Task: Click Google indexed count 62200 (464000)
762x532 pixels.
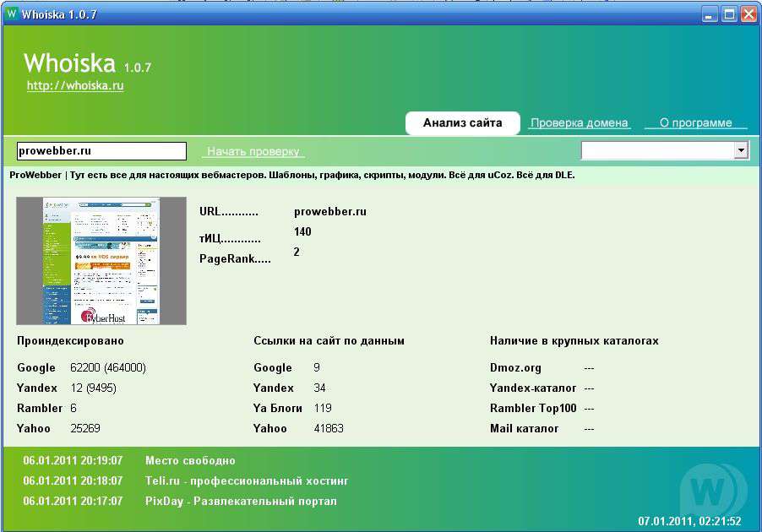Action: pyautogui.click(x=108, y=368)
